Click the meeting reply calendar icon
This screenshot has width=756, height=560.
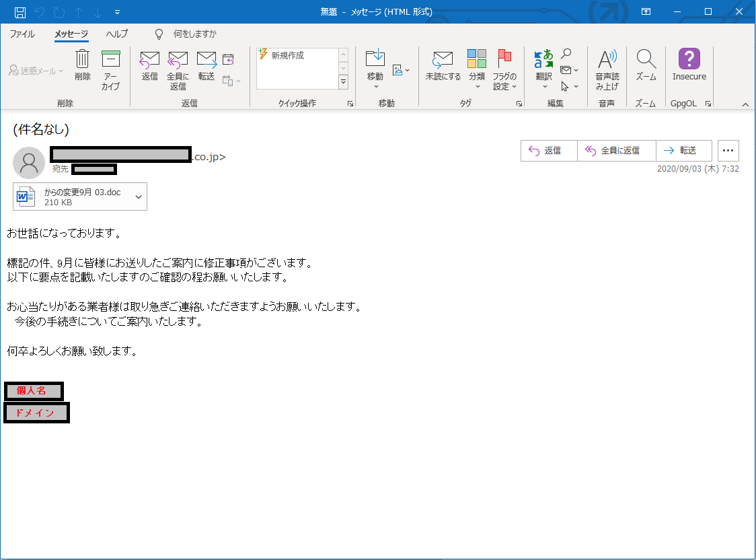[x=228, y=60]
